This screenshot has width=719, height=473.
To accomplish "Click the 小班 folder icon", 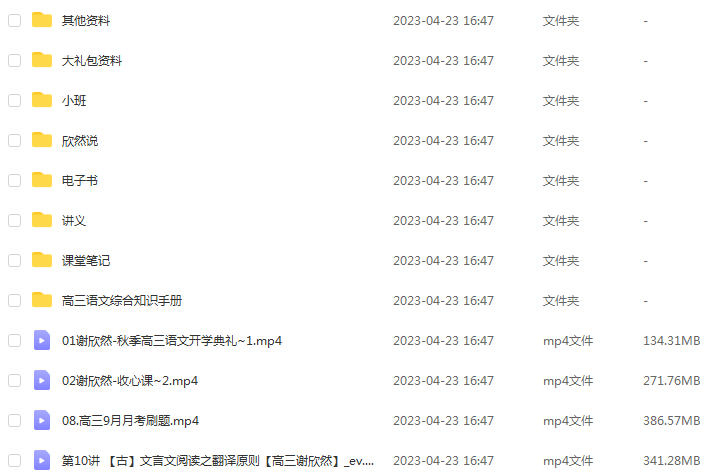I will point(42,100).
